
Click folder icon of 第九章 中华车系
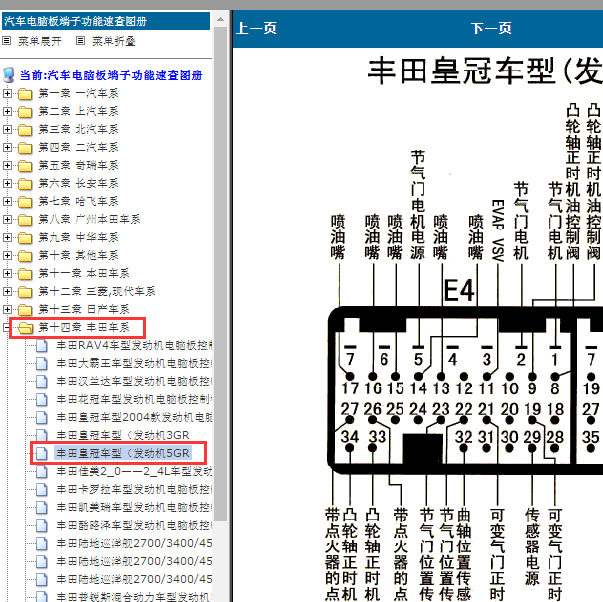click(x=25, y=237)
